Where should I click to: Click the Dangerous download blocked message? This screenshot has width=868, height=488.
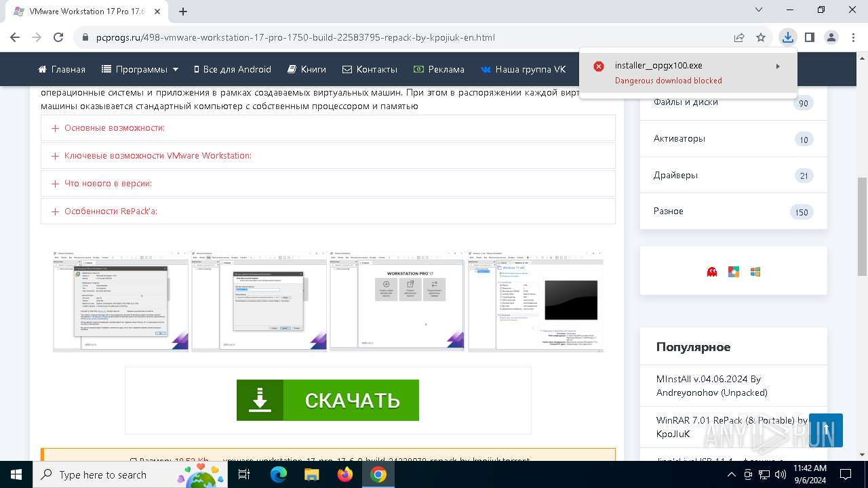[668, 81]
